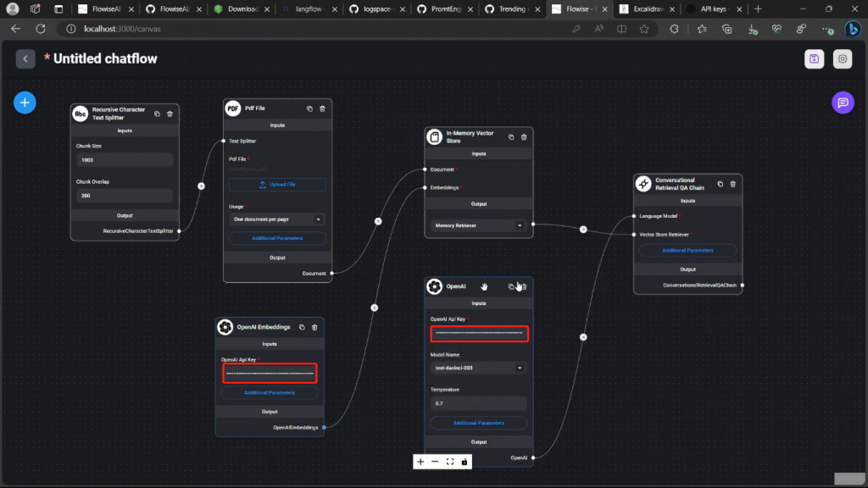Open the Usage dropdown in Pdf File

click(277, 219)
